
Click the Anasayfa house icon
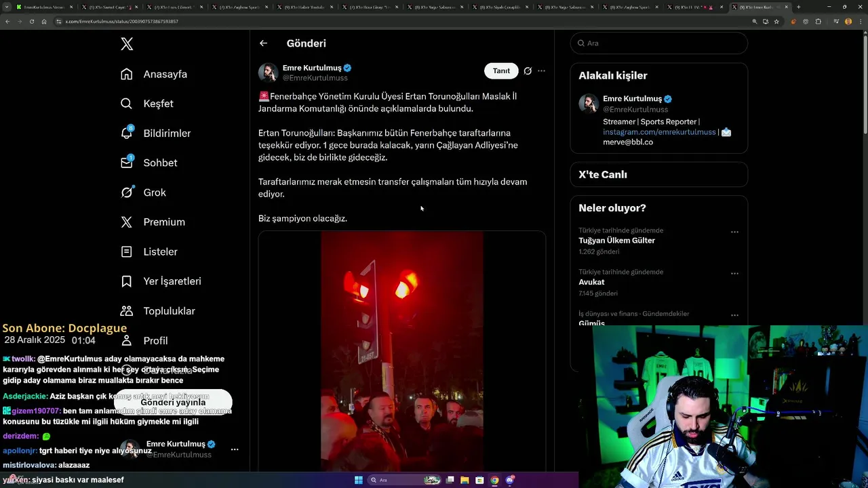(127, 74)
